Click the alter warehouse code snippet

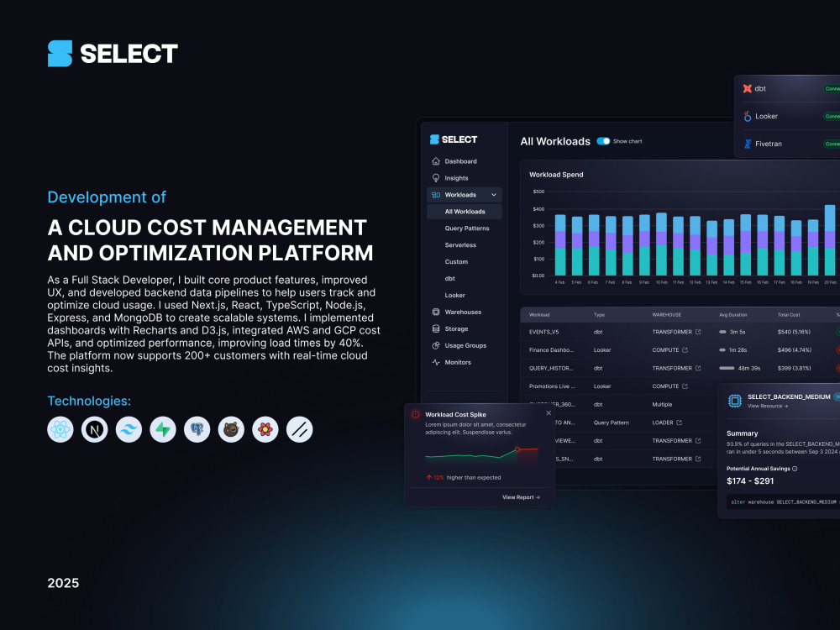(784, 502)
